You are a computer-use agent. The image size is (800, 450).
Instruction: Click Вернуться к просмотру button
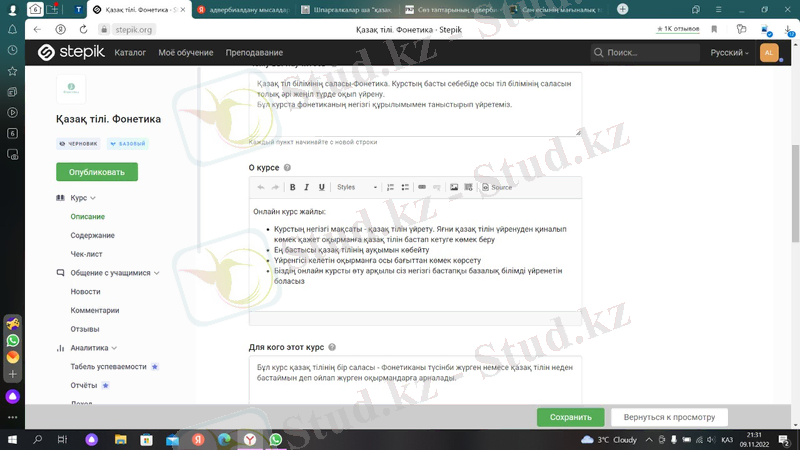point(669,417)
